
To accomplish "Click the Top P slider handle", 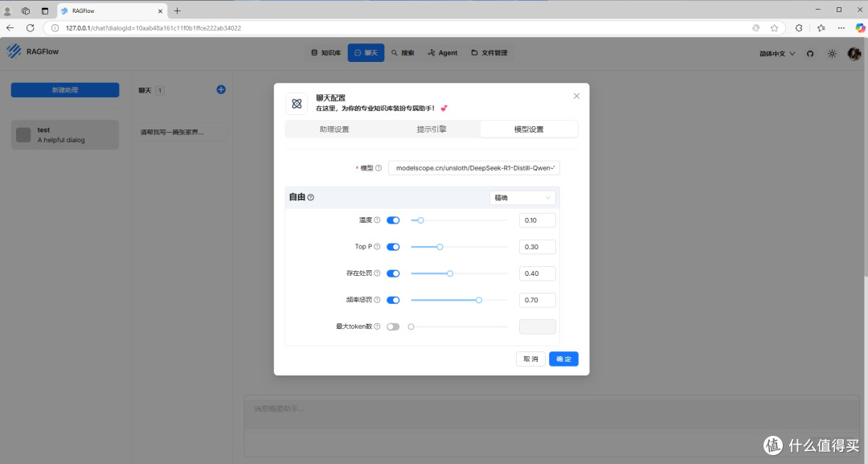I will coord(440,247).
